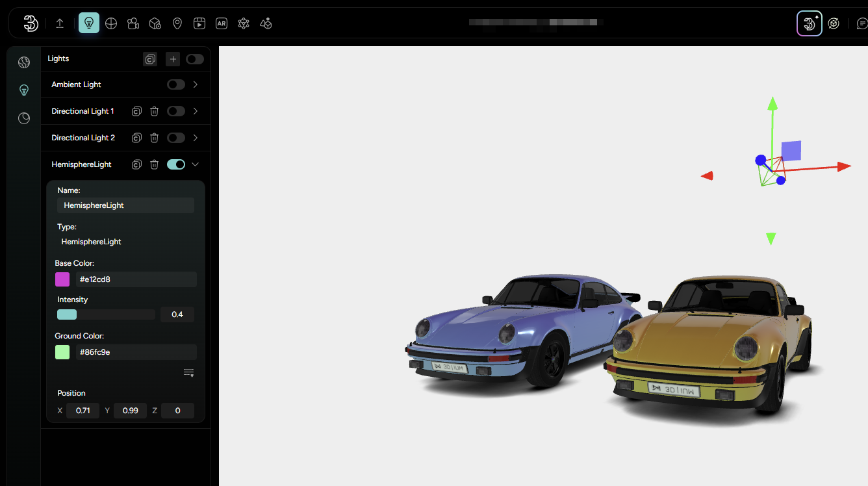Open the globe environment sidebar icon

point(24,62)
